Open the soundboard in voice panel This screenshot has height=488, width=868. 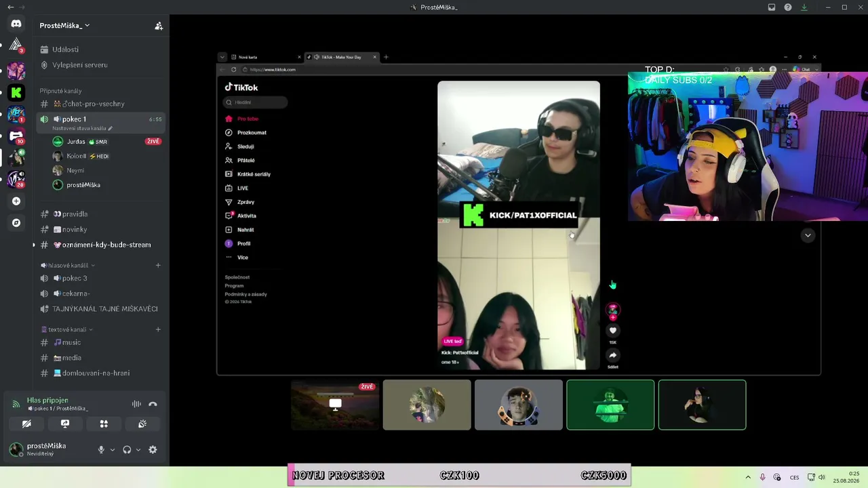coord(142,424)
